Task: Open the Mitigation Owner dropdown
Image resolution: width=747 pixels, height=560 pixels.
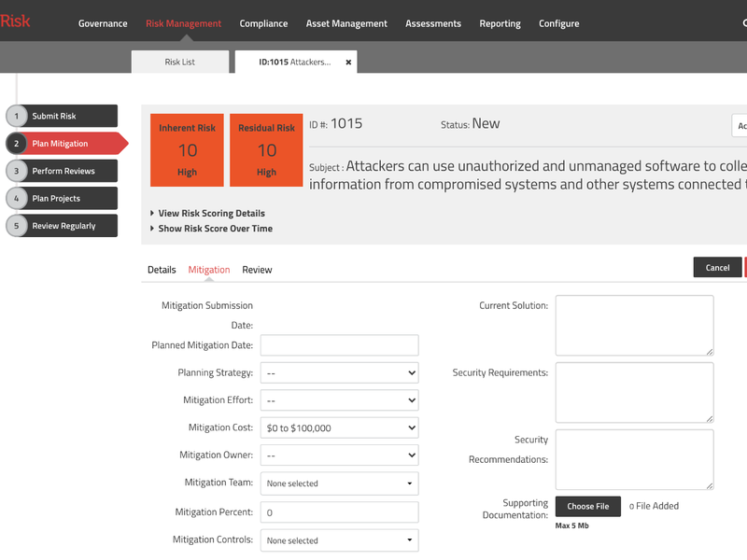Action: point(339,455)
